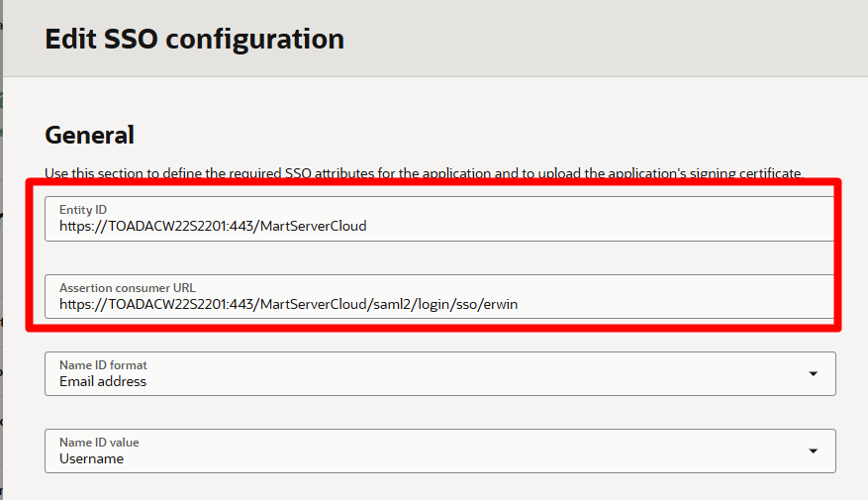Select the 'Email address' value in Name ID format
The width and height of the screenshot is (868, 500).
(x=103, y=381)
